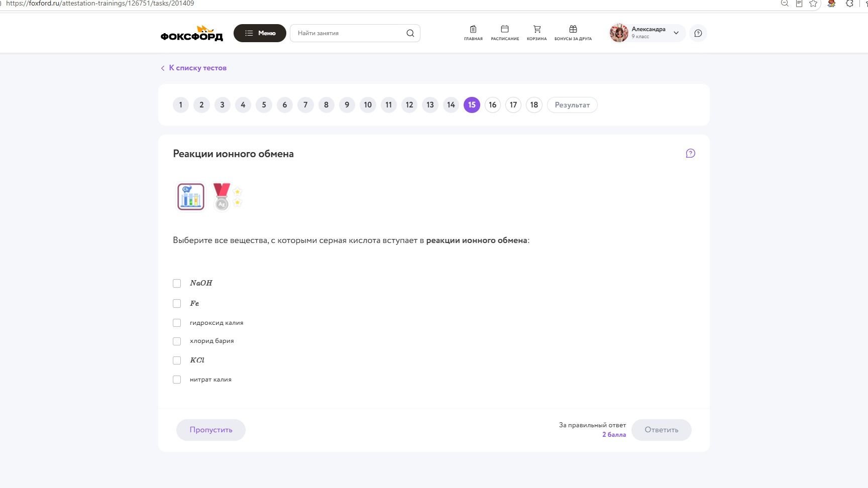Click the browser reader-mode page icon
Image resolution: width=868 pixels, height=488 pixels.
799,4
